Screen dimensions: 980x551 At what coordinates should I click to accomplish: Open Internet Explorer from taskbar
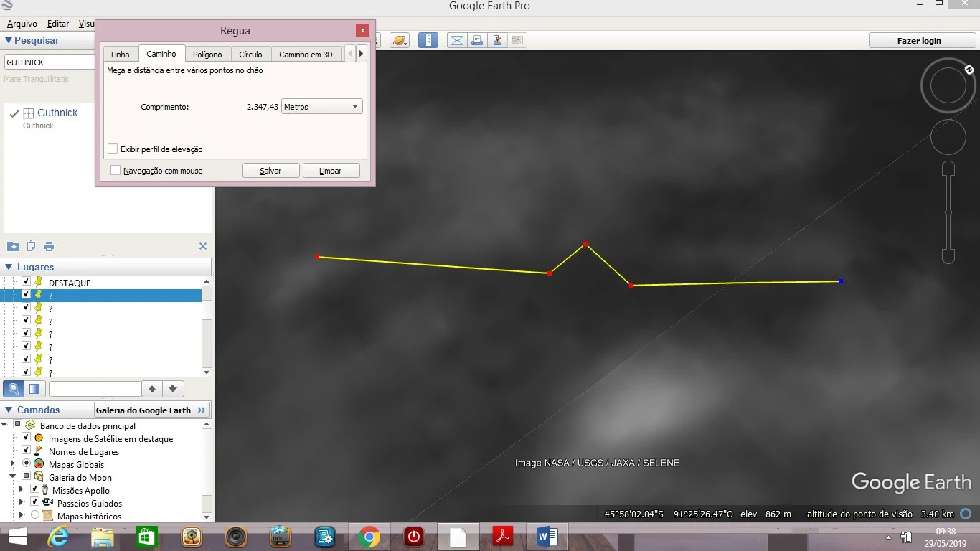click(58, 537)
